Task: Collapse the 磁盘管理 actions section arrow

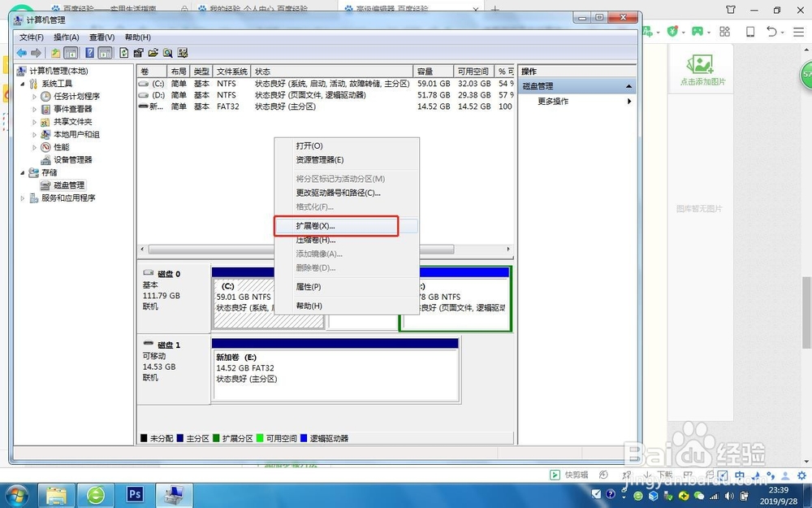Action: [628, 86]
